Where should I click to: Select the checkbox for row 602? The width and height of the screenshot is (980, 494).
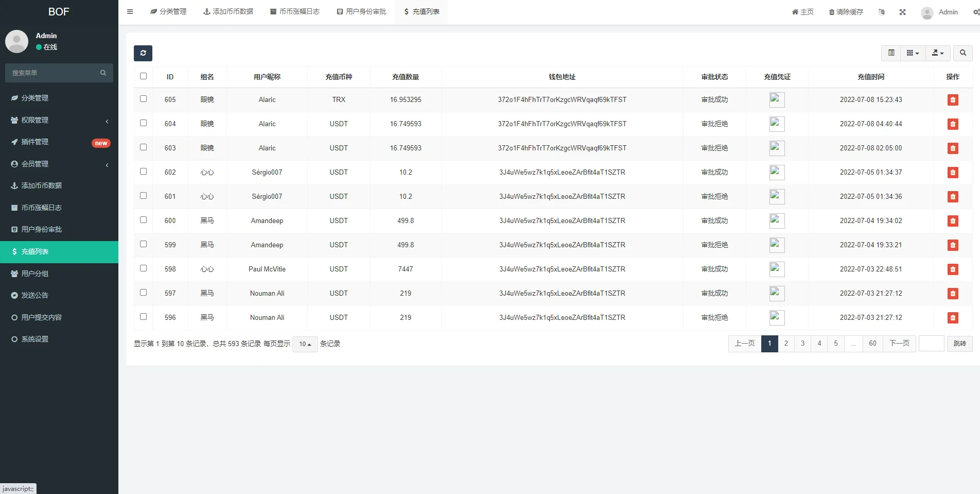coord(144,172)
